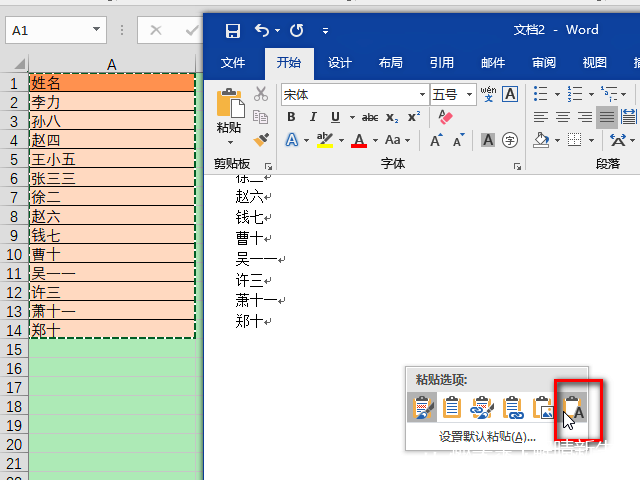
Task: Increase font size with grow A
Action: pos(436,140)
